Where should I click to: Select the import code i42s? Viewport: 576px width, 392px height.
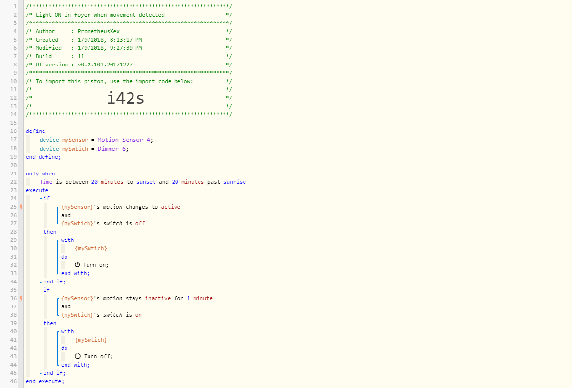(126, 98)
